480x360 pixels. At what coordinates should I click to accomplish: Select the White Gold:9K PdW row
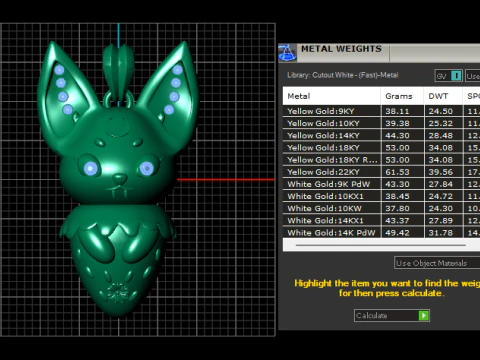381,184
